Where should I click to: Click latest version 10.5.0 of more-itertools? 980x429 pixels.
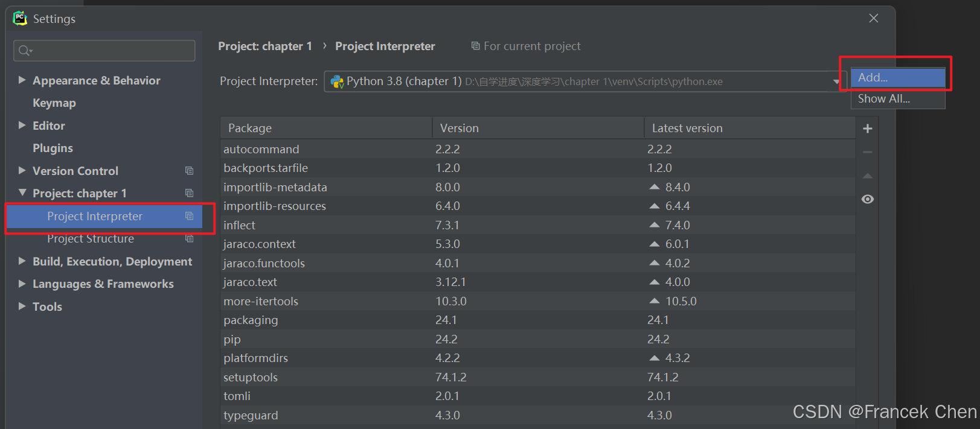point(681,301)
